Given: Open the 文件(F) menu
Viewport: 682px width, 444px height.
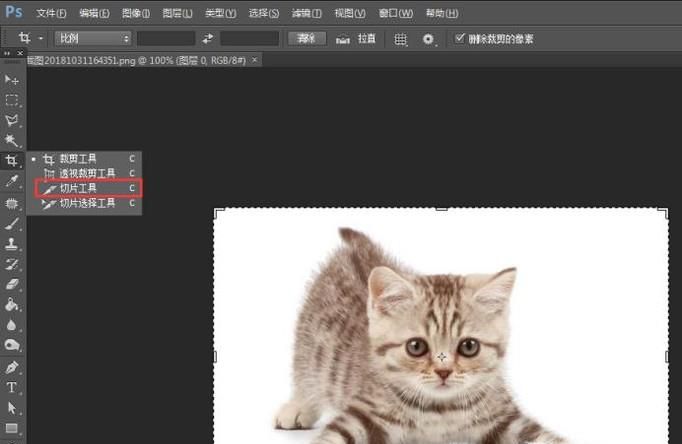Looking at the screenshot, I should pyautogui.click(x=50, y=13).
